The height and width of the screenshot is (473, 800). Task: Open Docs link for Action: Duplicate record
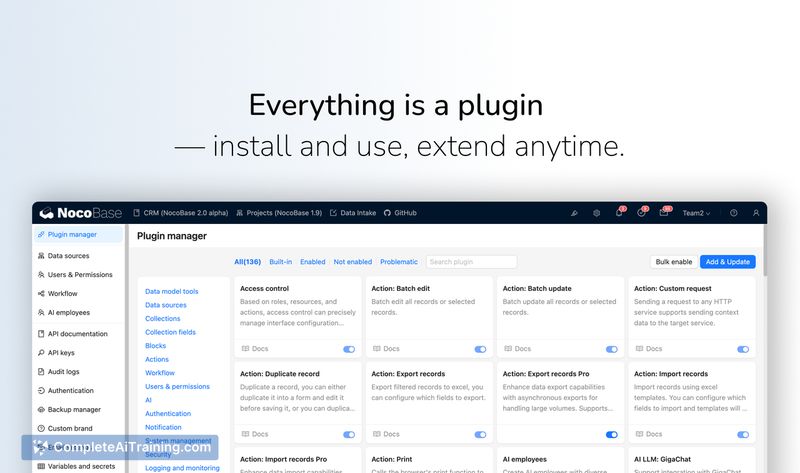pyautogui.click(x=255, y=434)
